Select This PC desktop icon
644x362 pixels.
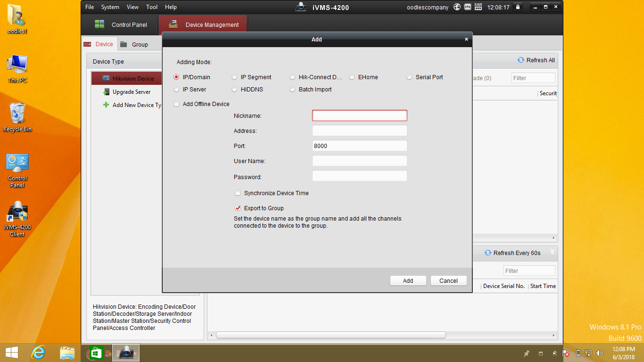coord(17,69)
